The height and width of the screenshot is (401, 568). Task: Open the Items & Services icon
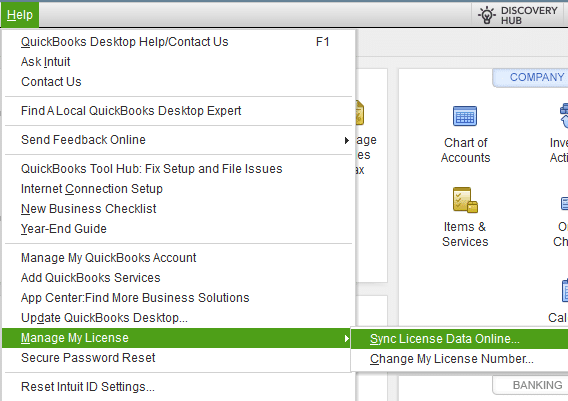point(465,200)
